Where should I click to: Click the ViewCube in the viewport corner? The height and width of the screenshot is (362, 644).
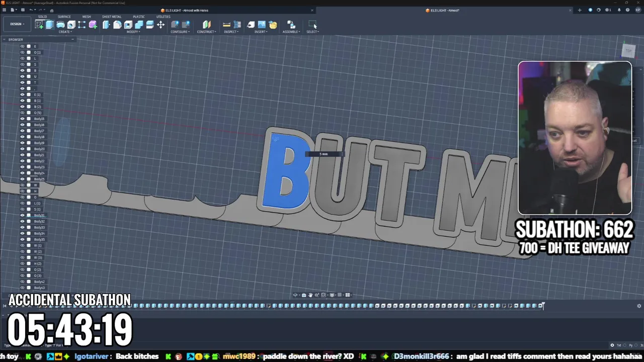pyautogui.click(x=628, y=51)
